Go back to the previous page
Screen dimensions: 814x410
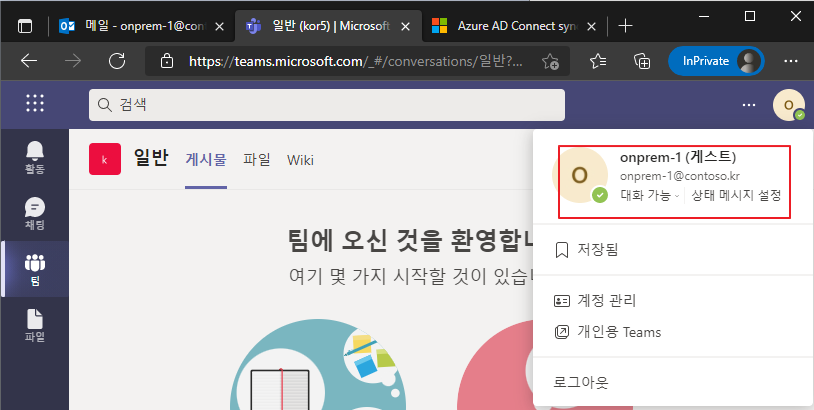point(29,61)
